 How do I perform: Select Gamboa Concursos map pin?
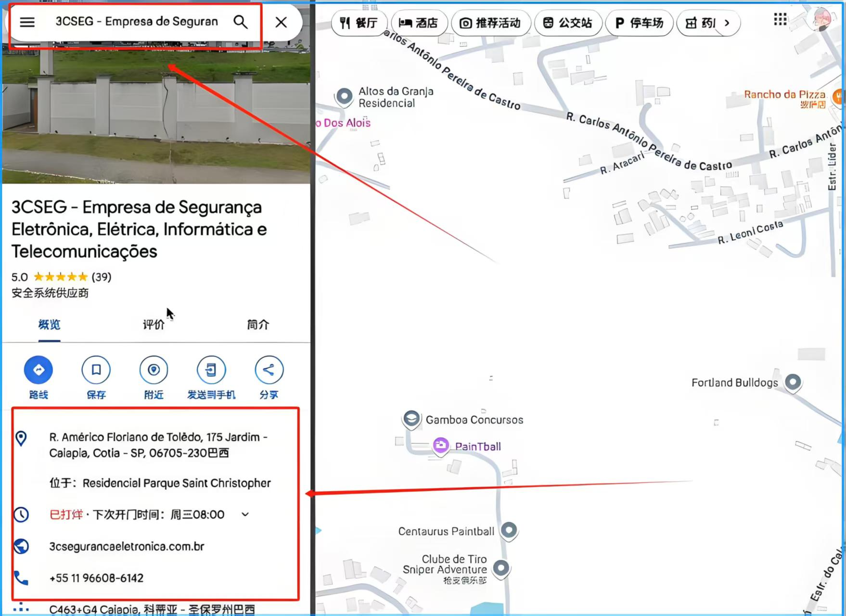tap(411, 420)
